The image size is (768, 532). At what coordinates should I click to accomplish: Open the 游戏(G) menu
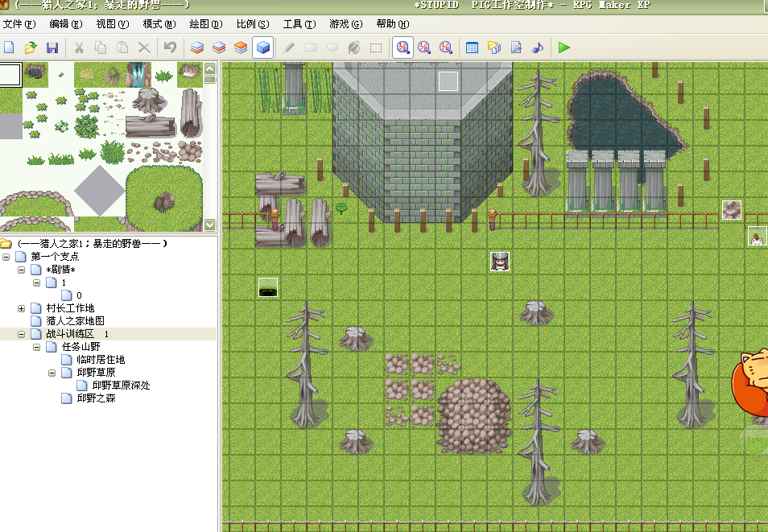click(x=346, y=23)
